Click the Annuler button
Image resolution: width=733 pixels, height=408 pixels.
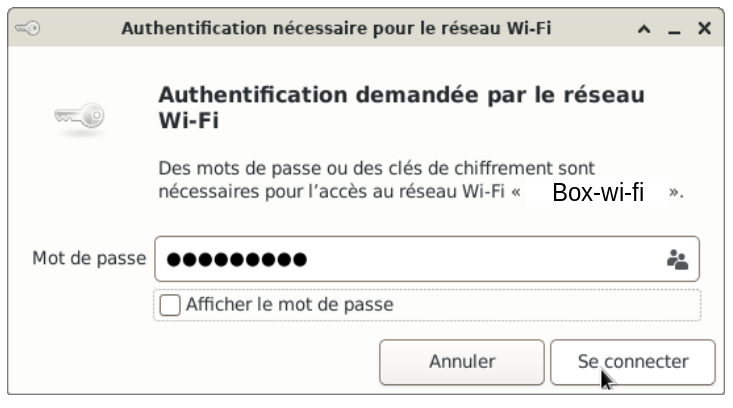click(x=461, y=362)
